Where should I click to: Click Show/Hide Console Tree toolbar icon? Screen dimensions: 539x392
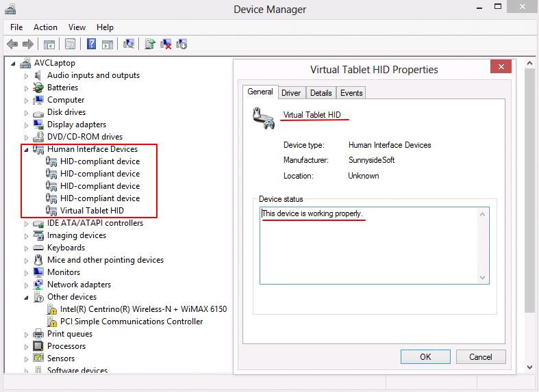point(49,44)
